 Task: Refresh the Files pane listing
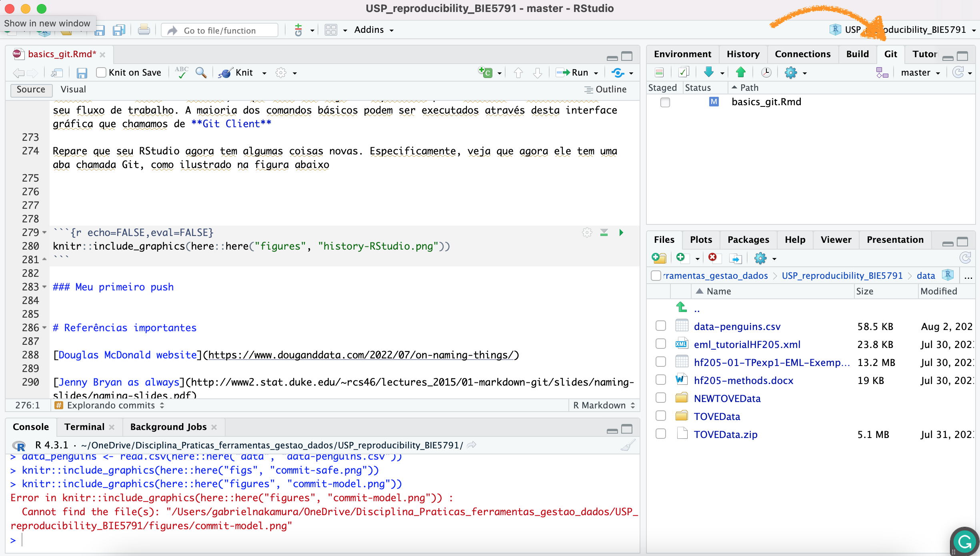click(x=965, y=258)
